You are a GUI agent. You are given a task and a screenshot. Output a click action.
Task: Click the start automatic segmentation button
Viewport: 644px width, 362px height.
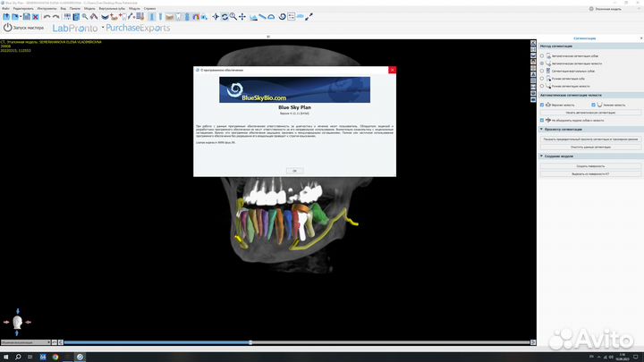tap(590, 113)
